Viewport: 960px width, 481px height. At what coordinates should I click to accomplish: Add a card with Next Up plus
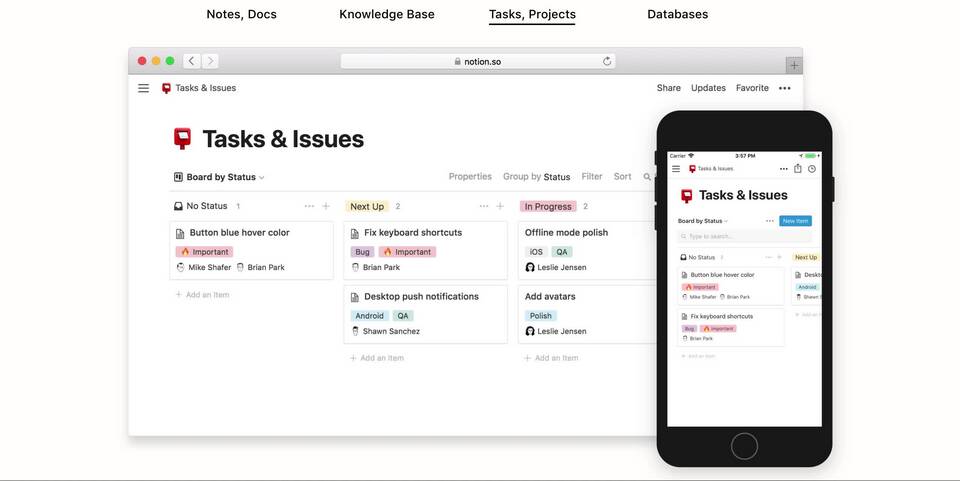pos(500,206)
